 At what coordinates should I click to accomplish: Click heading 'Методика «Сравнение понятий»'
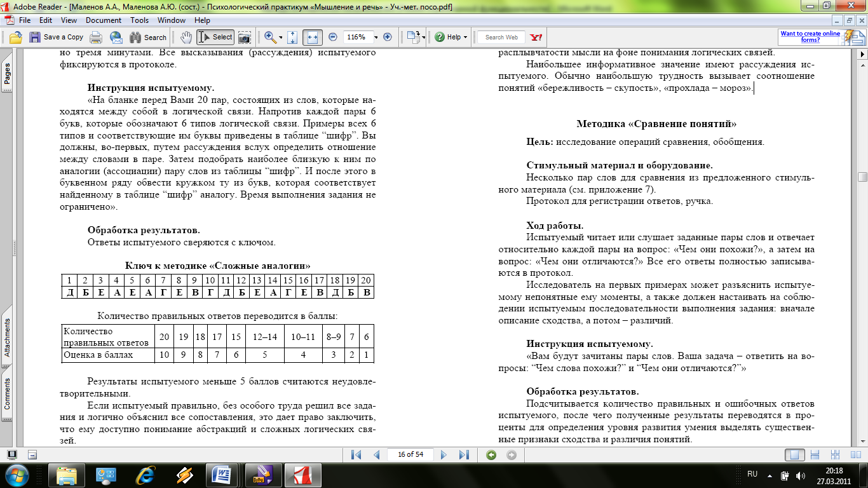(x=656, y=124)
